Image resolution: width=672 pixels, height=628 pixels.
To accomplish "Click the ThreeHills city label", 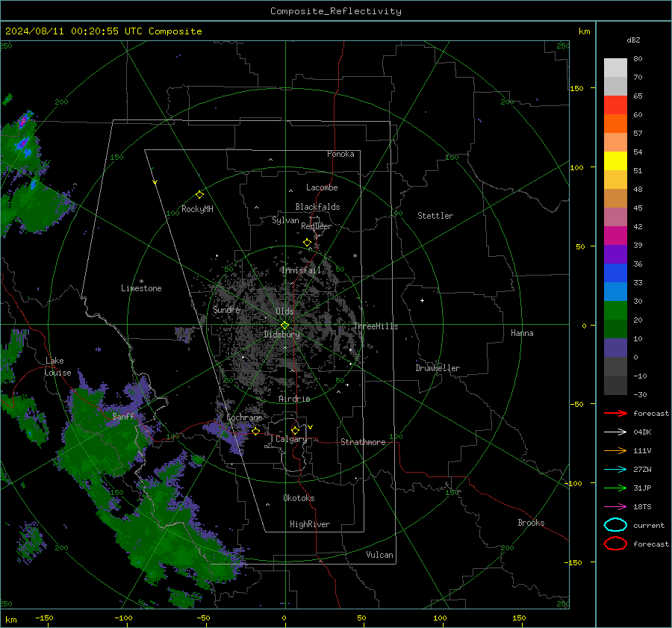I will [x=376, y=326].
